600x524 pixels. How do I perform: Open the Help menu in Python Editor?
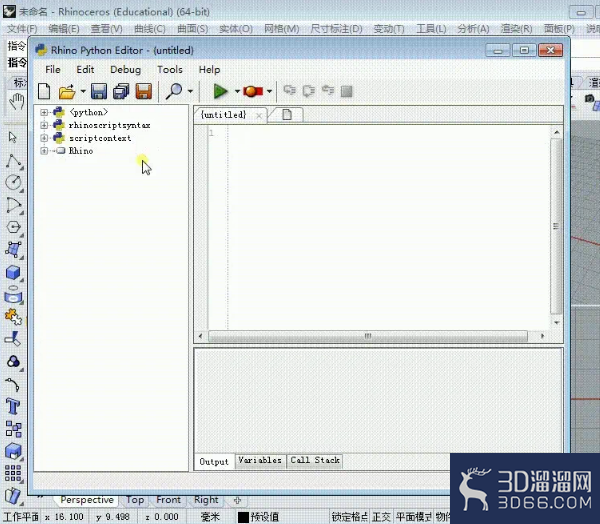click(209, 70)
